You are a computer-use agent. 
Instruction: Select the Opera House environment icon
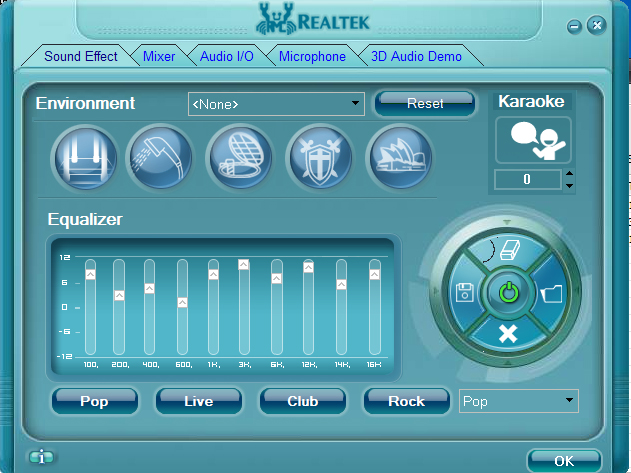(x=400, y=158)
